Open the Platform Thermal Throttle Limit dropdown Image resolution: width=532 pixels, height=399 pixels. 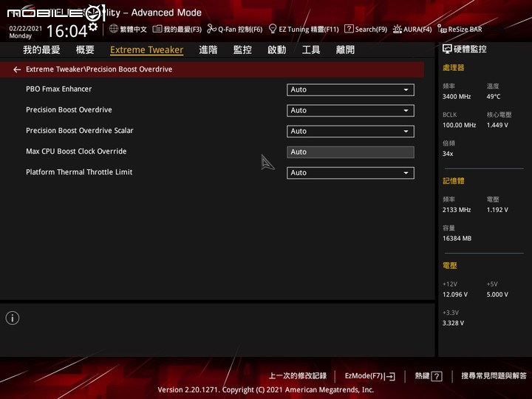click(x=350, y=173)
